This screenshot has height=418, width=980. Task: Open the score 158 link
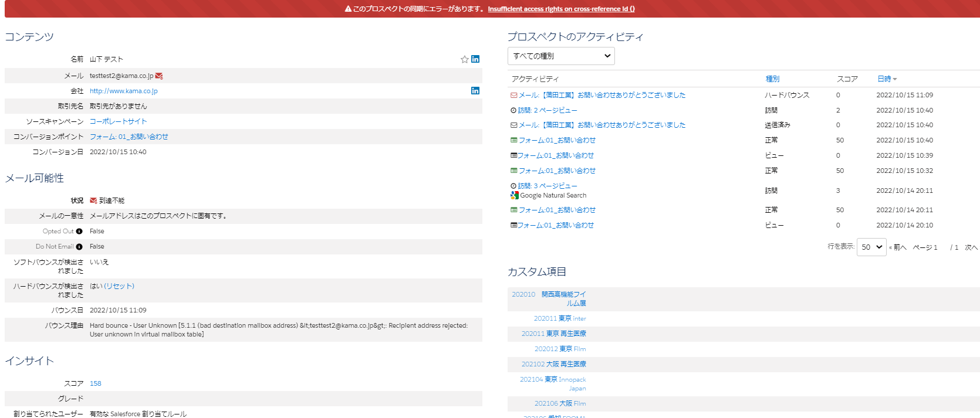96,383
